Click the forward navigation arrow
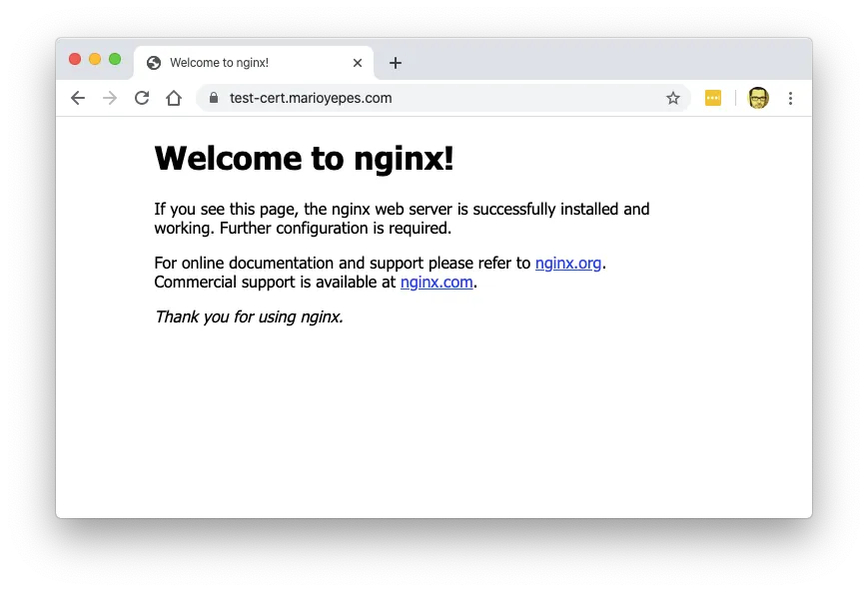 click(110, 98)
